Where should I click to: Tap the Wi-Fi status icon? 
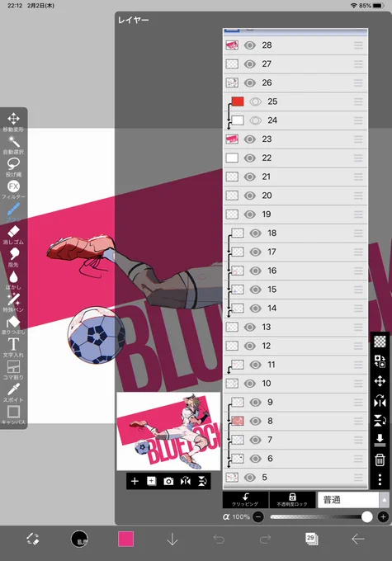354,6
